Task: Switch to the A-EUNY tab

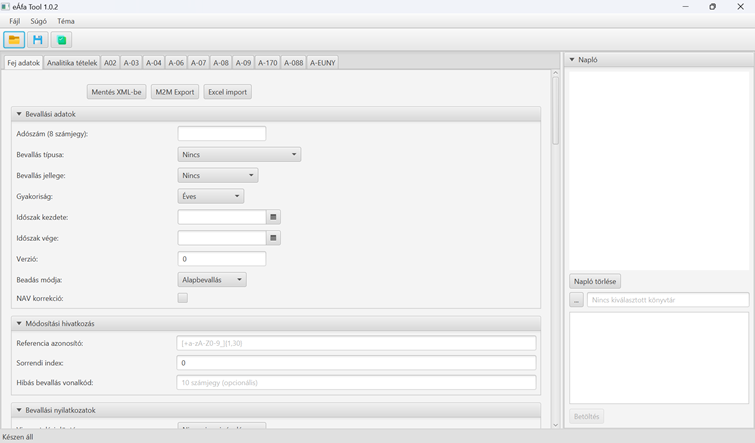Action: [x=322, y=63]
